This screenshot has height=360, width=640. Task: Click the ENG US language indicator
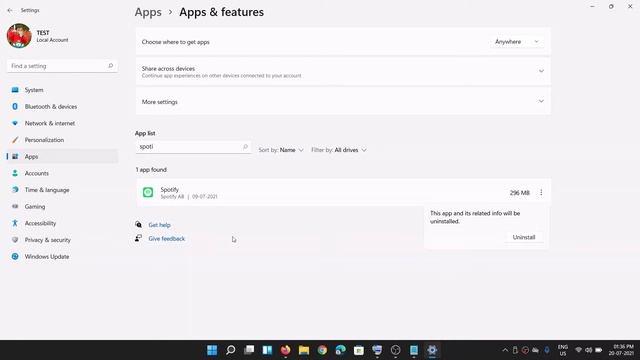click(563, 350)
